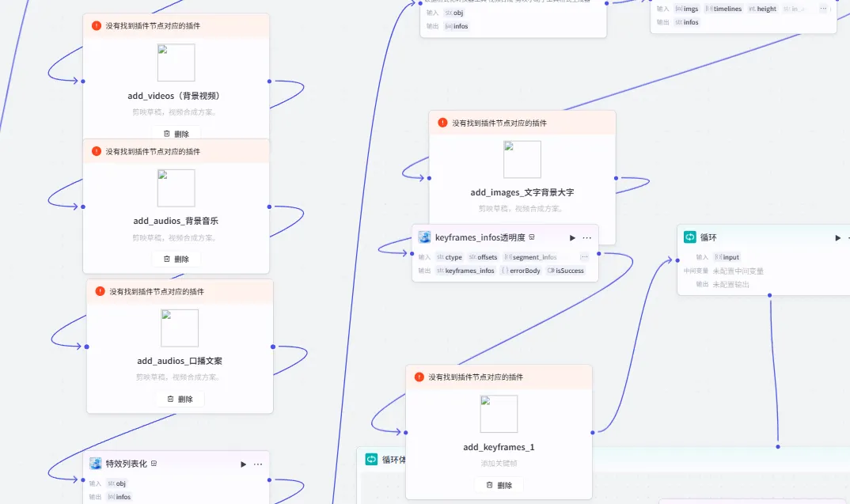Expand hidden inputs beside the height parameter

(823, 9)
